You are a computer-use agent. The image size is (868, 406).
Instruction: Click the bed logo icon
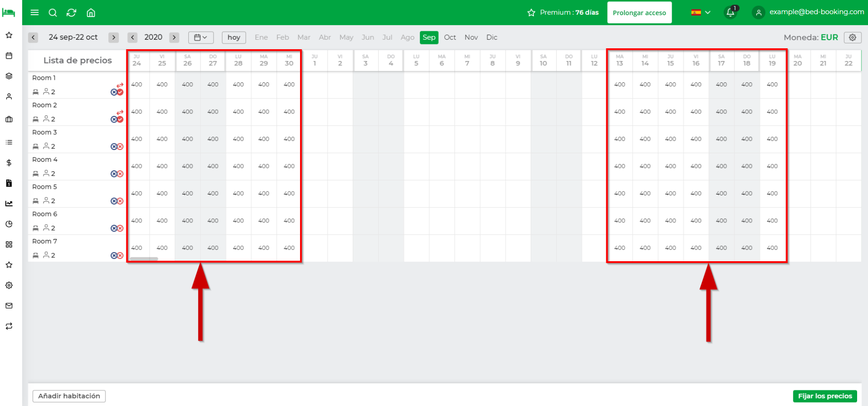click(9, 13)
